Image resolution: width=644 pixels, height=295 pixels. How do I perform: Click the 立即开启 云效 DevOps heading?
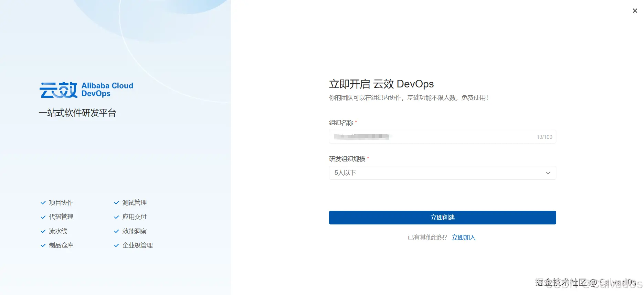[381, 84]
